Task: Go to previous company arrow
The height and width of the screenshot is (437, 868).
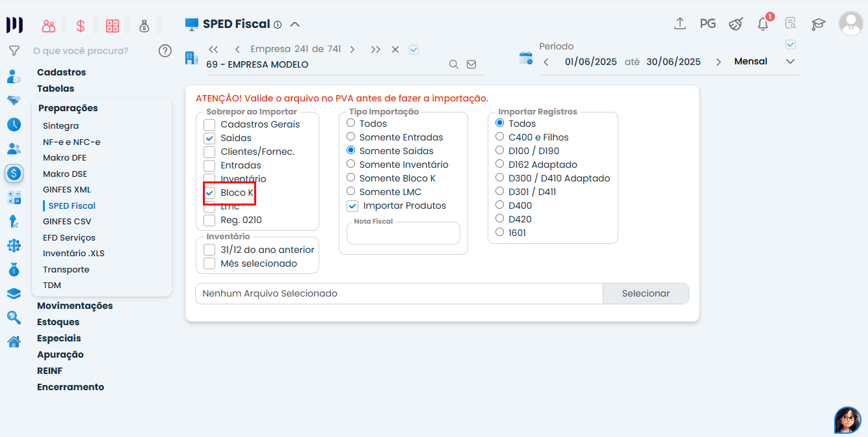Action: click(237, 49)
